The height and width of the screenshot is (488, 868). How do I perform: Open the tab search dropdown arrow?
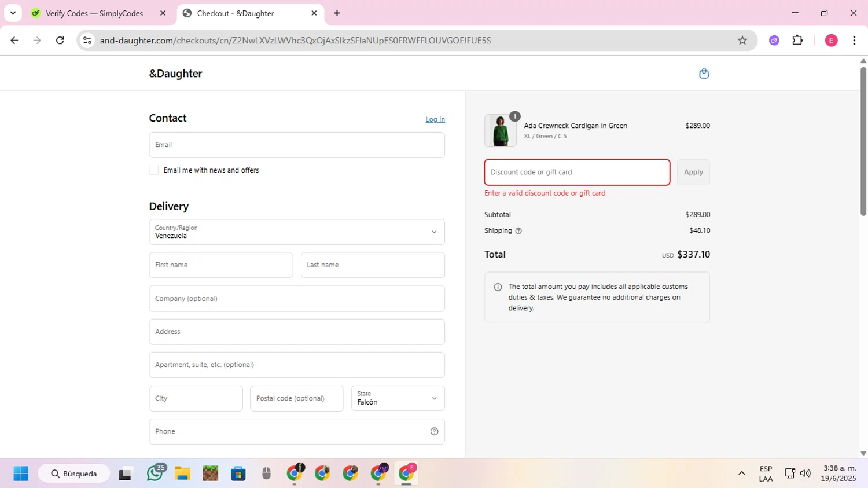coord(13,13)
